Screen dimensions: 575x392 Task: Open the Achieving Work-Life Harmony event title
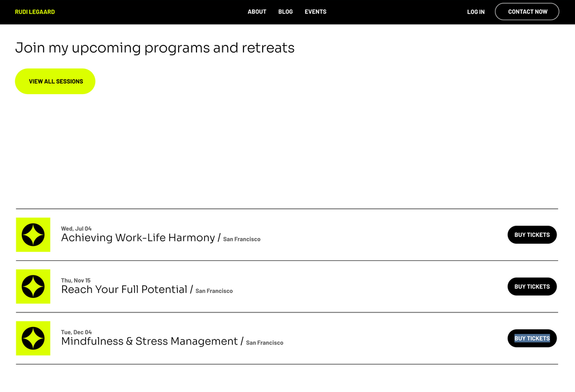[138, 238]
